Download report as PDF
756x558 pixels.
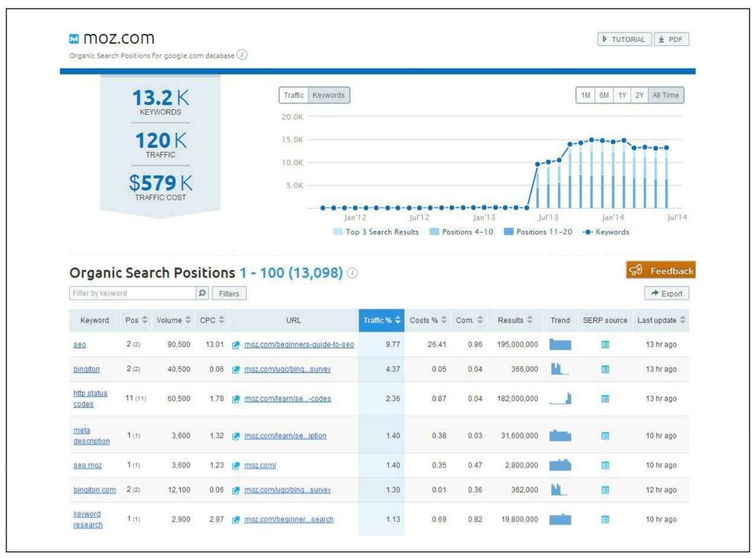[x=672, y=40]
